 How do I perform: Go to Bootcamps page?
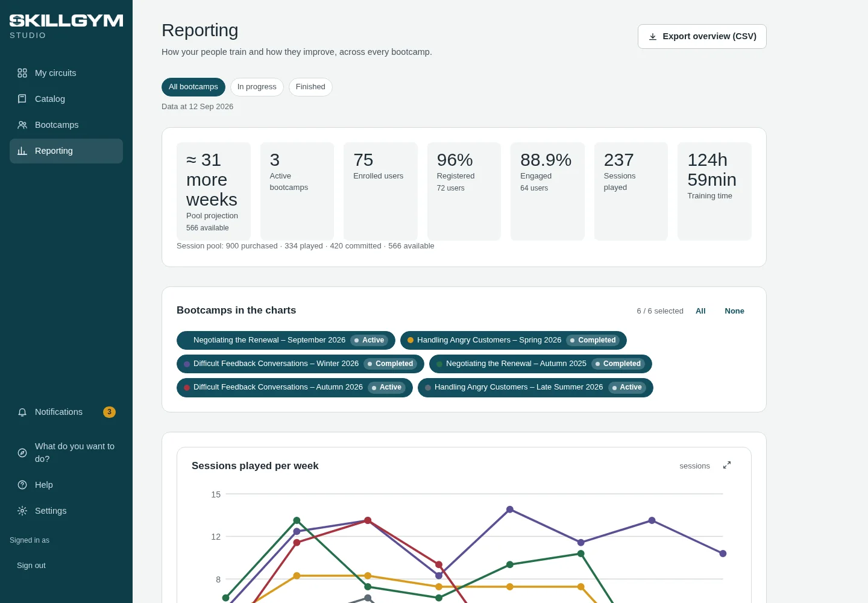tap(66, 125)
